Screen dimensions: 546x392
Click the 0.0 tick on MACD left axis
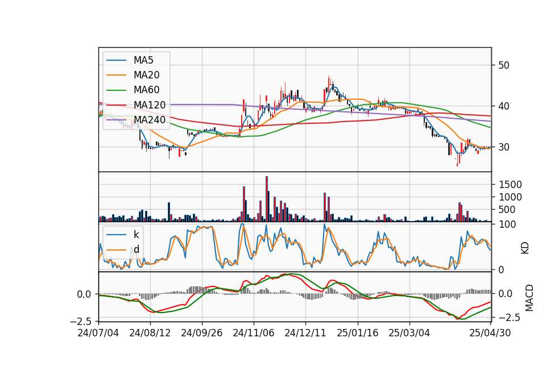click(x=84, y=294)
